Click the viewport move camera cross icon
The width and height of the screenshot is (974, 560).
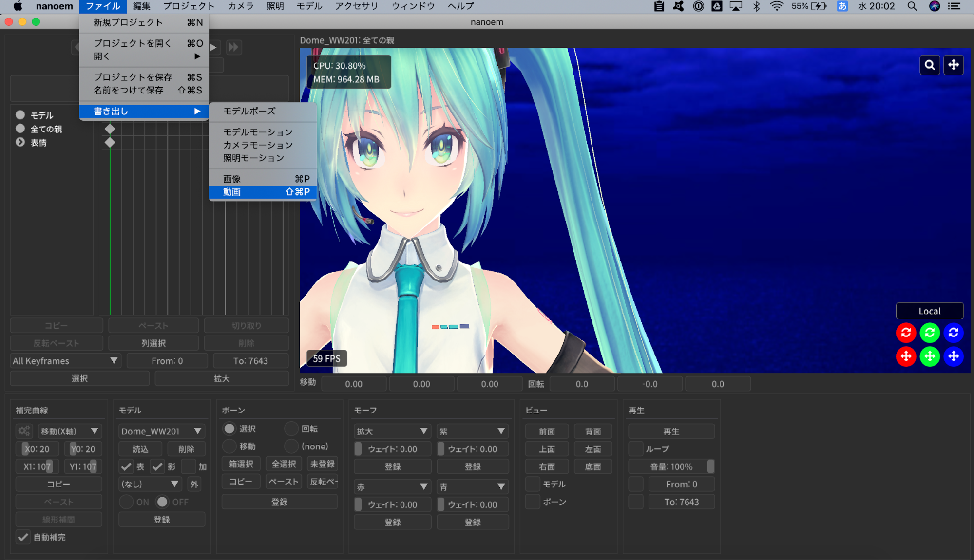(x=954, y=65)
